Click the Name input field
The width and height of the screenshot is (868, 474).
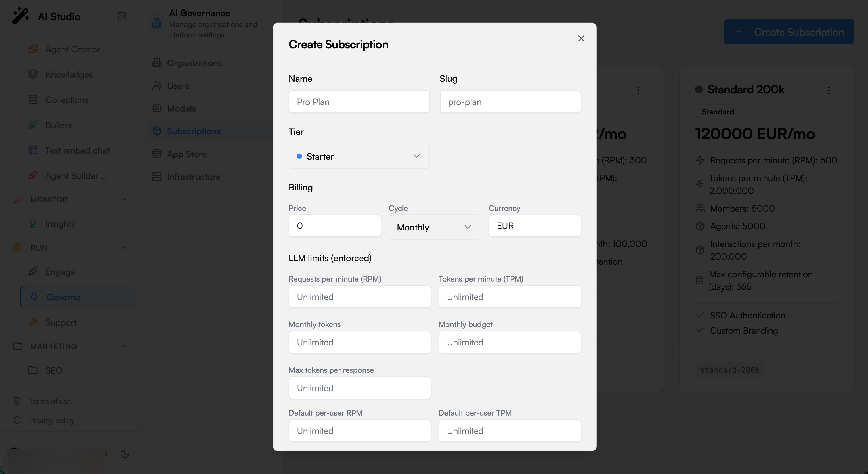[x=359, y=102]
